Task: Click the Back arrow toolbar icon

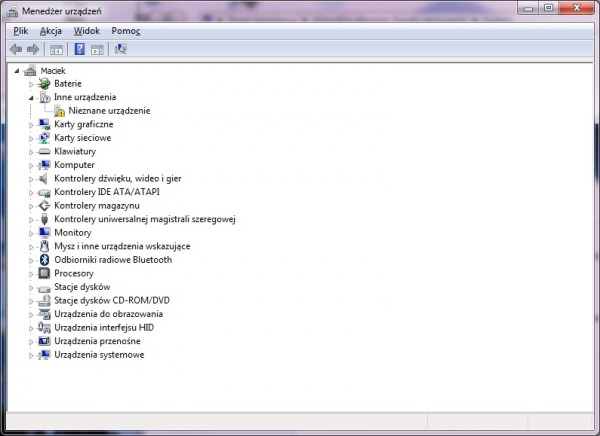Action: tap(16, 49)
